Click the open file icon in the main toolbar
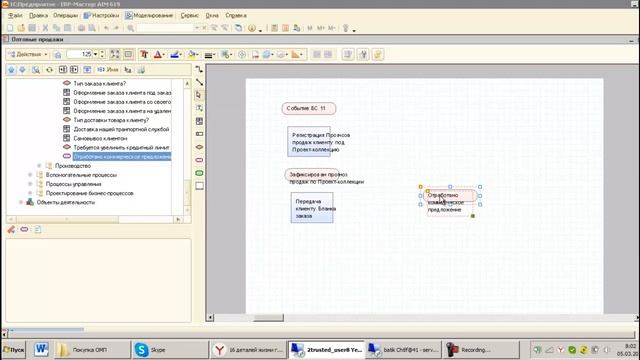This screenshot has height=360, width=640. [21, 28]
